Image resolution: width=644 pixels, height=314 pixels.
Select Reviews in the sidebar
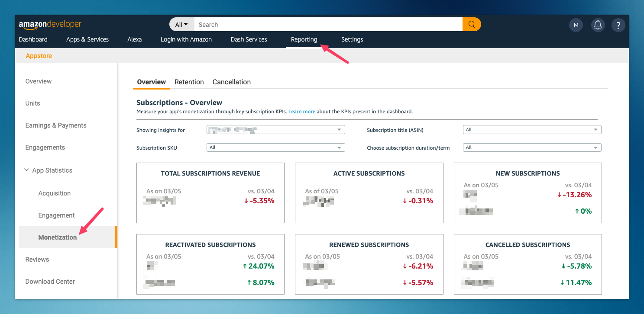coord(37,259)
